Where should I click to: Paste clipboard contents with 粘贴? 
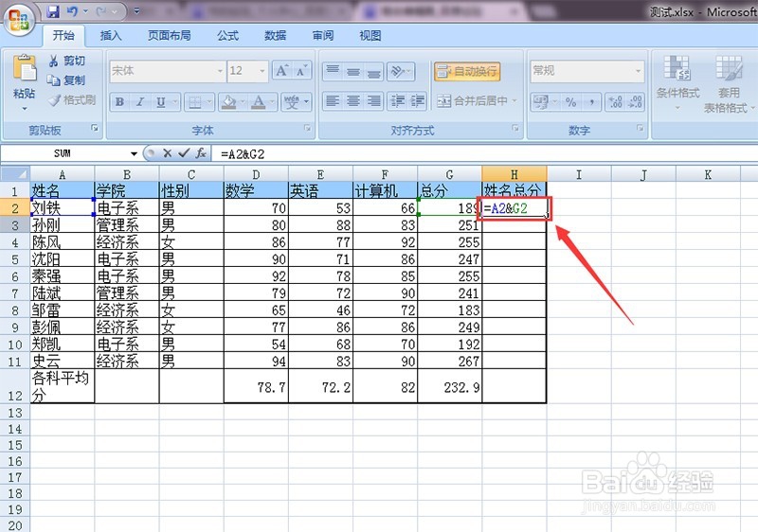click(x=25, y=82)
